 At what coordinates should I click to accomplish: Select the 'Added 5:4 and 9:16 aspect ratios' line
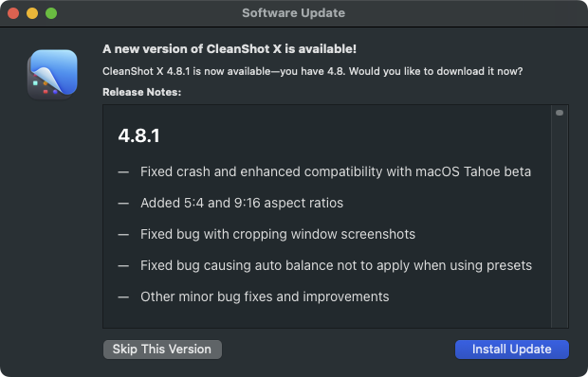tap(242, 203)
